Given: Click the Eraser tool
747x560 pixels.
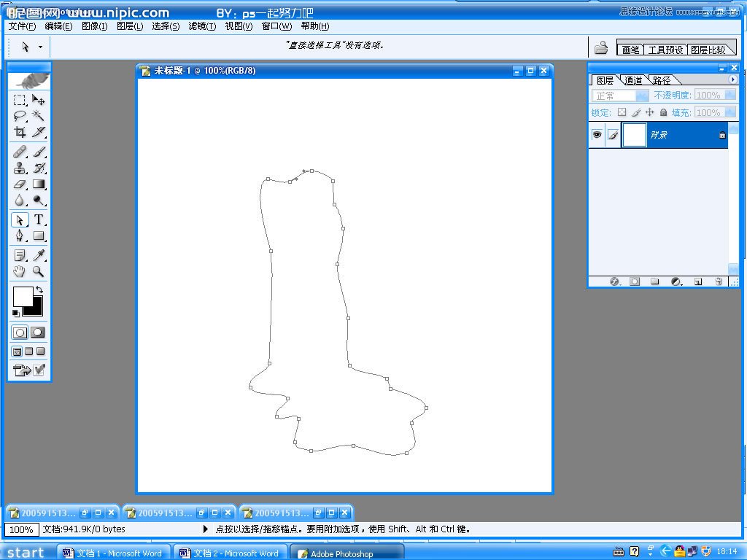Looking at the screenshot, I should coord(20,184).
